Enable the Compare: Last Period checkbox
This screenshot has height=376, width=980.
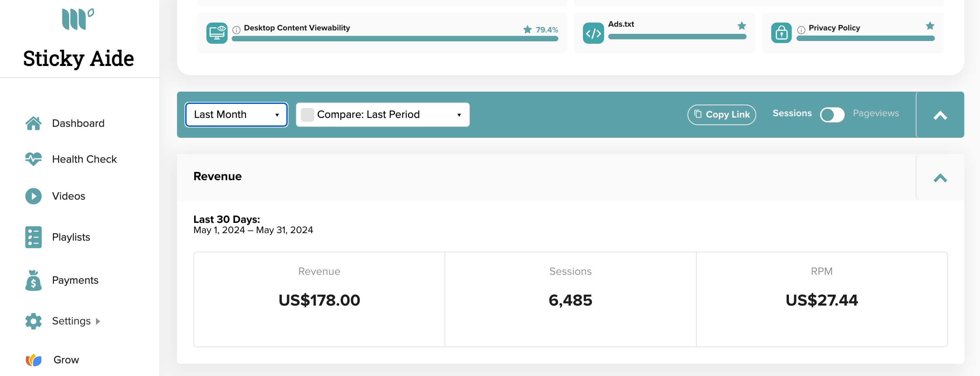[x=307, y=115]
